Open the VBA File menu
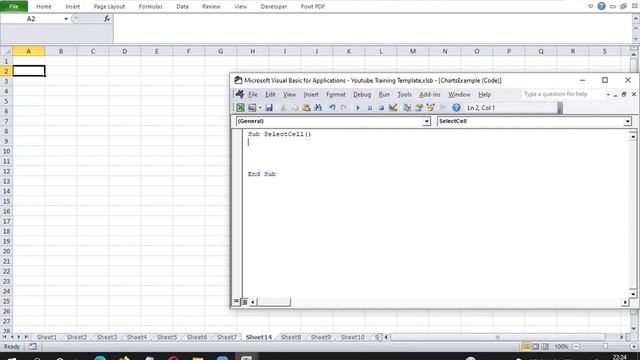Image resolution: width=640 pixels, height=360 pixels. pyautogui.click(x=253, y=94)
